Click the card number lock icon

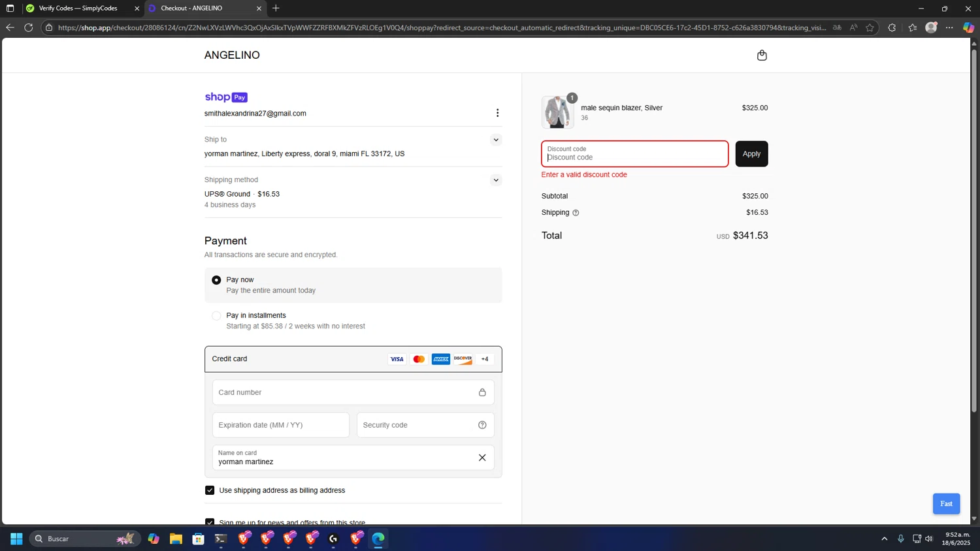tap(482, 392)
